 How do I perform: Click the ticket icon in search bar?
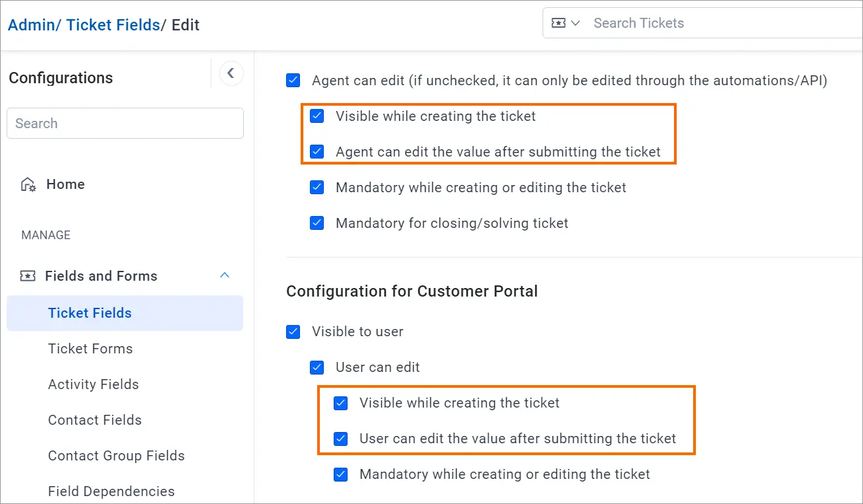(558, 23)
